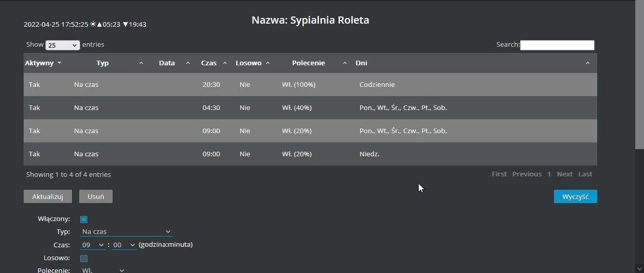This screenshot has width=644, height=273.
Task: Open the hour dropdown for Czas
Action: [x=93, y=245]
